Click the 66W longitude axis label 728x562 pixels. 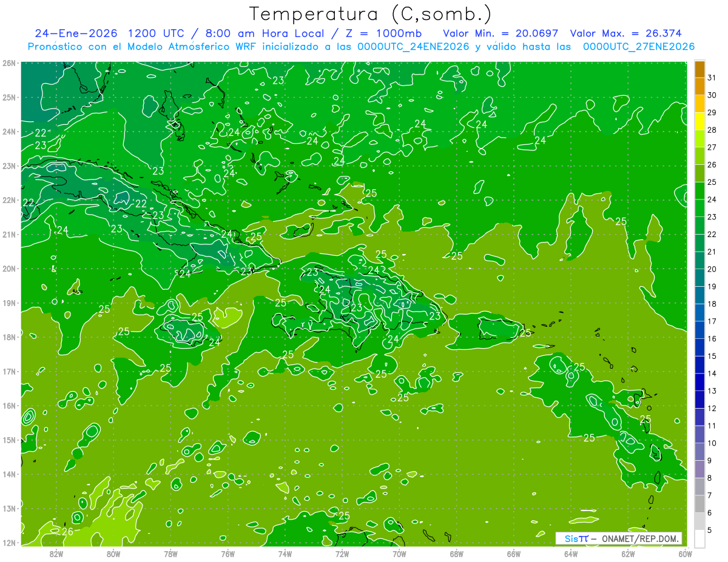pyautogui.click(x=514, y=554)
